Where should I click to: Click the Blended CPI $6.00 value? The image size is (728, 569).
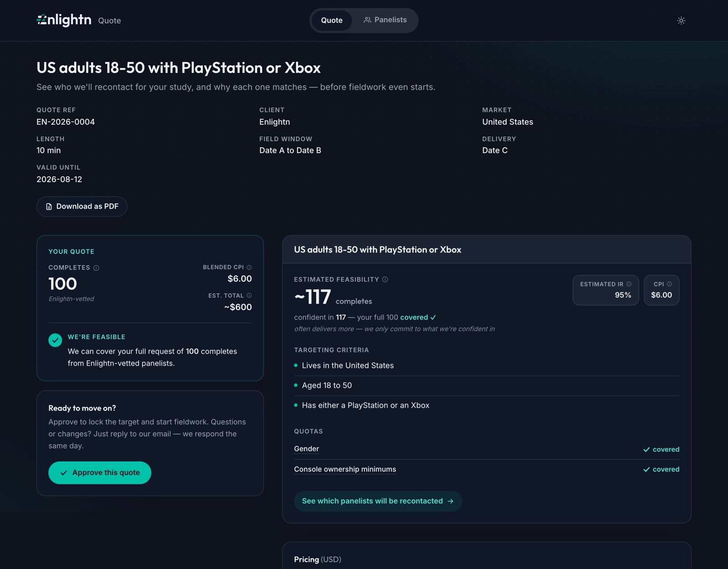240,279
